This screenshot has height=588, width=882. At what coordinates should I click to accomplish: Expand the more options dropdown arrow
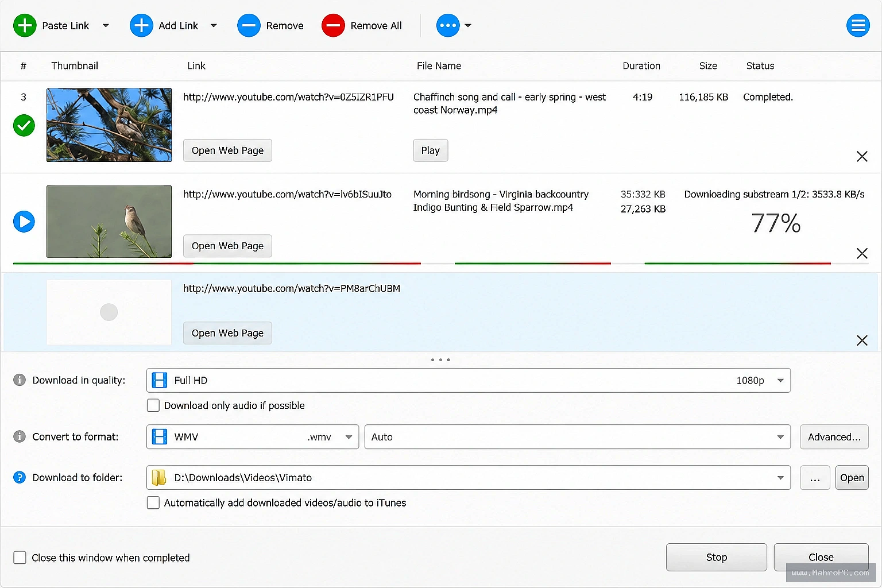click(x=468, y=25)
